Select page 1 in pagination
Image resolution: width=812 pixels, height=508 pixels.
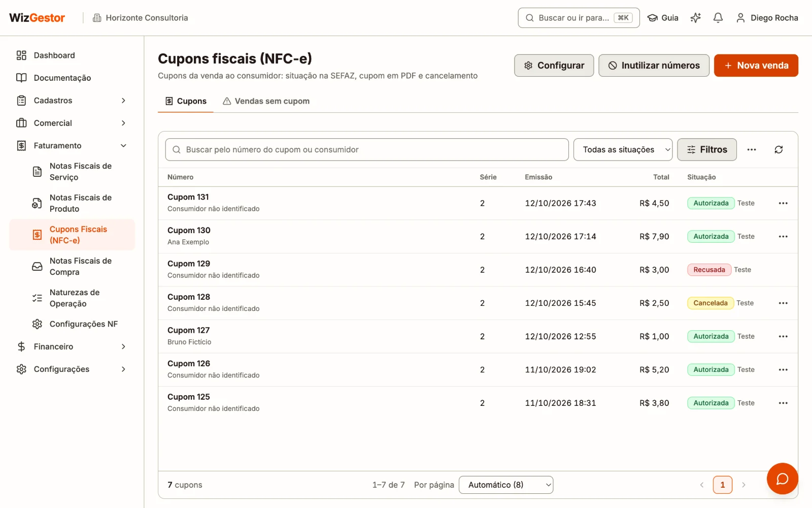pyautogui.click(x=723, y=485)
